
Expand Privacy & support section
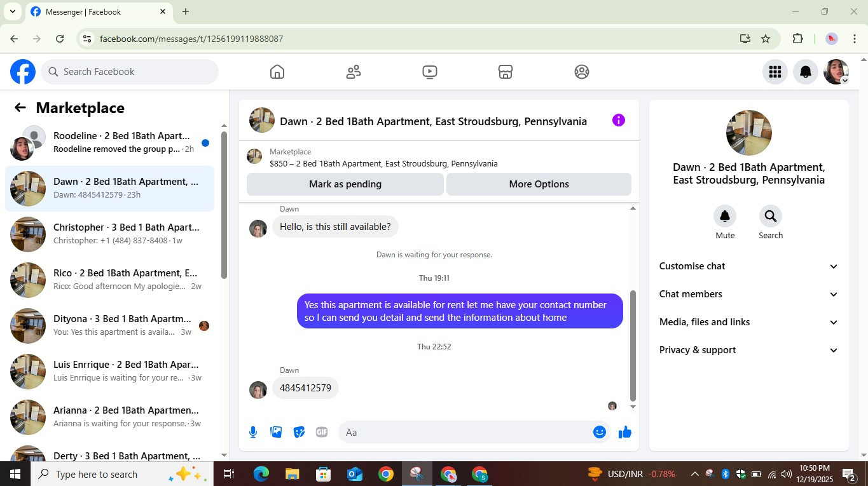(748, 350)
